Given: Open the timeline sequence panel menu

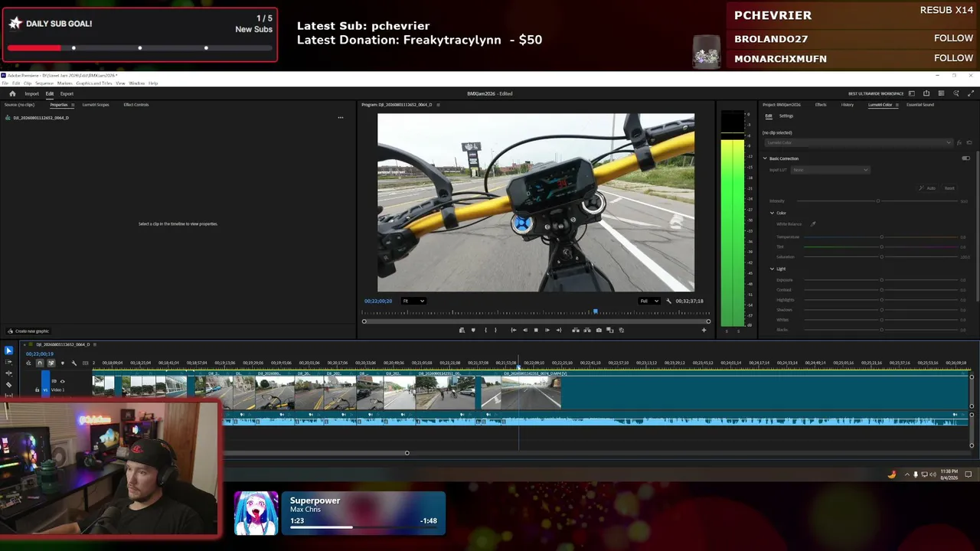Looking at the screenshot, I should [x=94, y=344].
